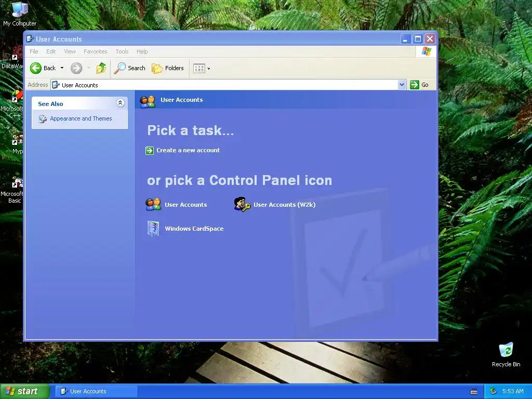The image size is (532, 399).
Task: Click the User Accounts header icon
Action: coord(148,101)
